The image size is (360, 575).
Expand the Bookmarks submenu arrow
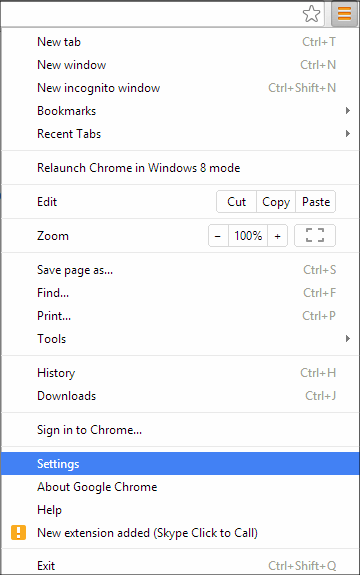click(348, 111)
